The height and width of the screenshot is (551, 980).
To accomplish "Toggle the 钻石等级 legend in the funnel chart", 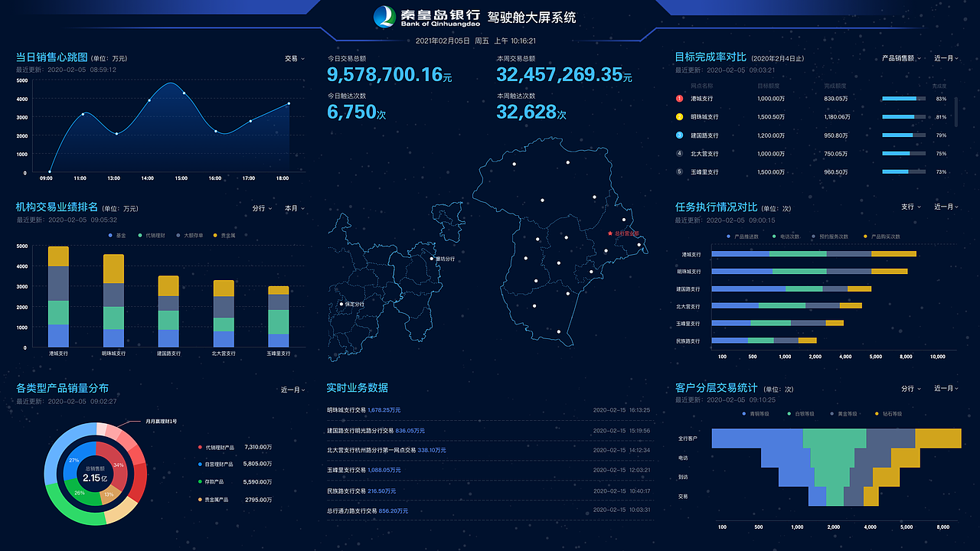I will click(888, 413).
